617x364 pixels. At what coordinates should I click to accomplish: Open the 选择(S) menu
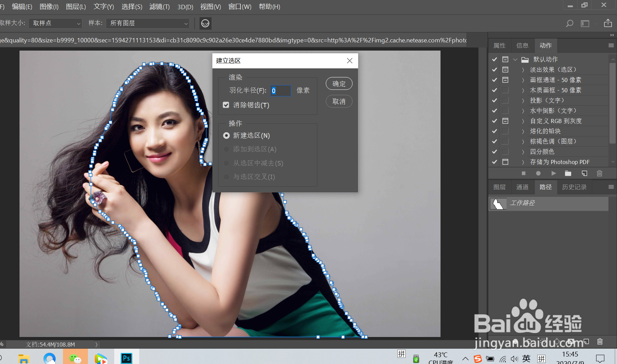click(x=132, y=7)
